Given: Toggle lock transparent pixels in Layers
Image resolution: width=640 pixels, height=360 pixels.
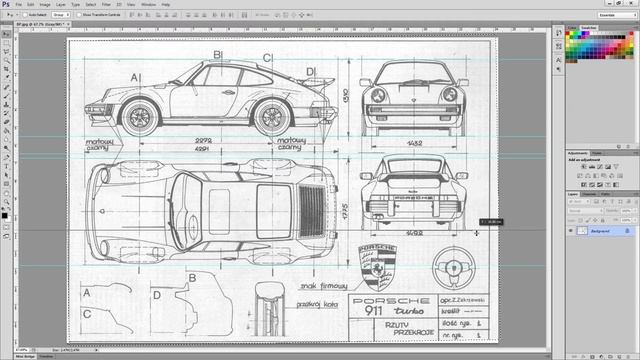Looking at the screenshot, I should click(580, 220).
